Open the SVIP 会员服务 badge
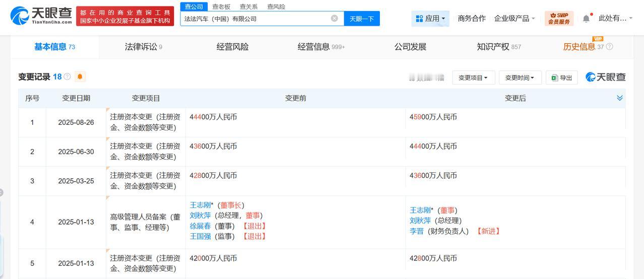This screenshot has height=279, width=644. 559,19
